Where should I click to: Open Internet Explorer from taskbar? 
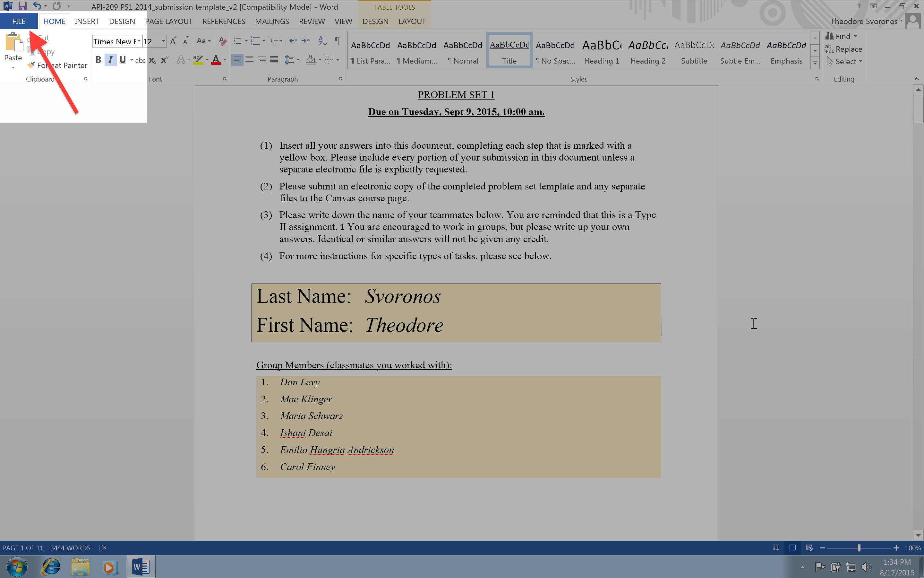pyautogui.click(x=51, y=566)
